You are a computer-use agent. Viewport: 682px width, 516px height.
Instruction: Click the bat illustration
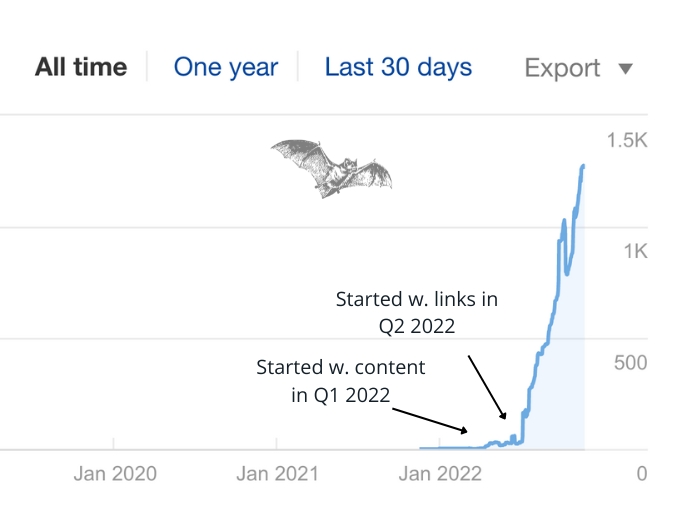coord(331,169)
